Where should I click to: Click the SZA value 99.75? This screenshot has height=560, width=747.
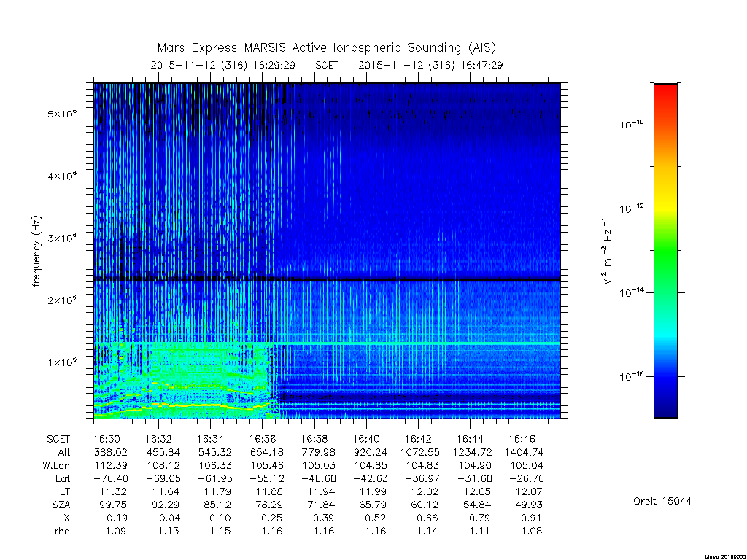click(112, 505)
